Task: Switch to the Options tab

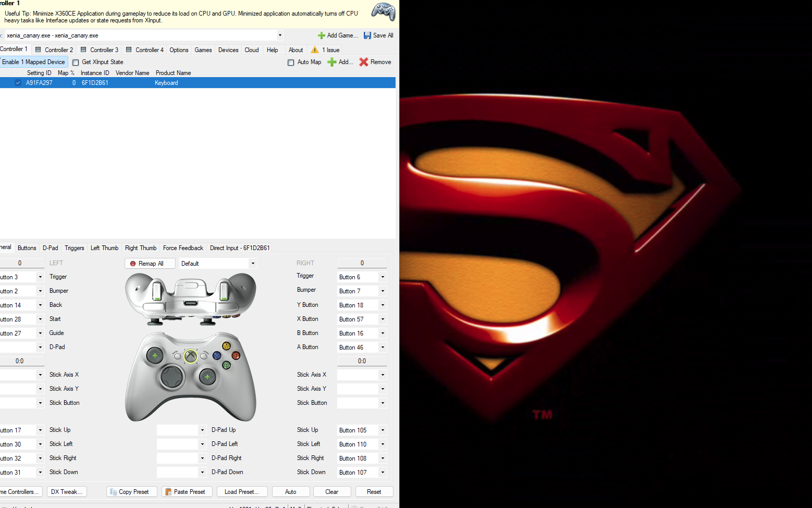Action: [x=179, y=50]
